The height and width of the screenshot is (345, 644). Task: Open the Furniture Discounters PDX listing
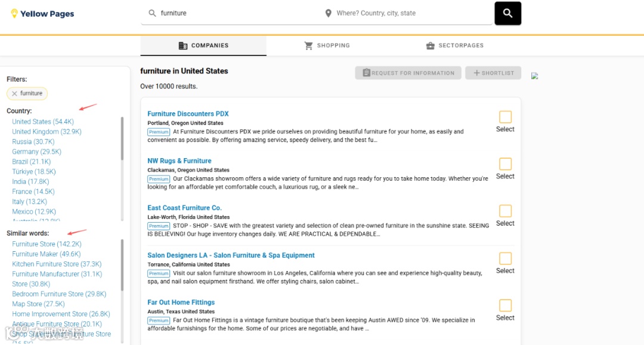point(188,114)
